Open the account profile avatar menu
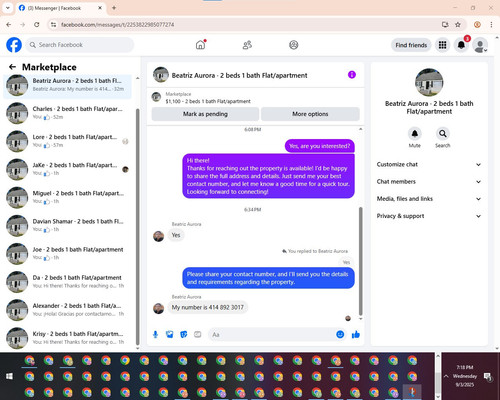500x400 pixels. (480, 46)
